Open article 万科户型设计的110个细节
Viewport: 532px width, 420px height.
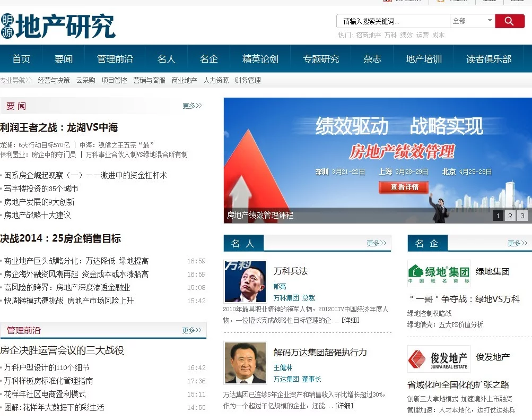[47, 367]
